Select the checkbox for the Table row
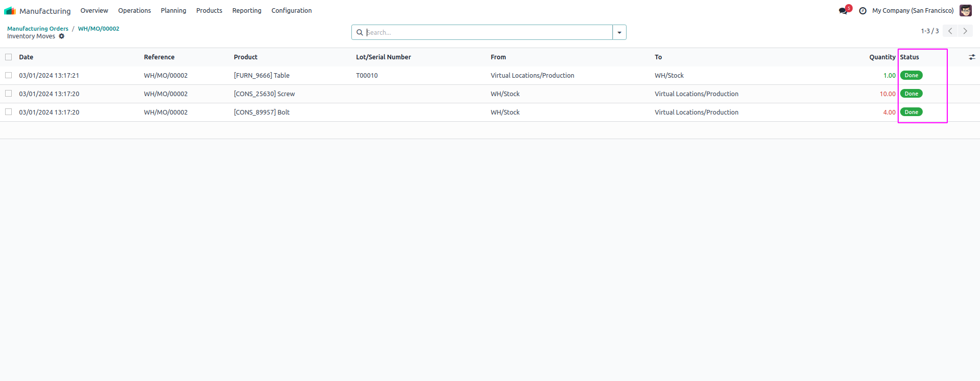 click(9, 75)
